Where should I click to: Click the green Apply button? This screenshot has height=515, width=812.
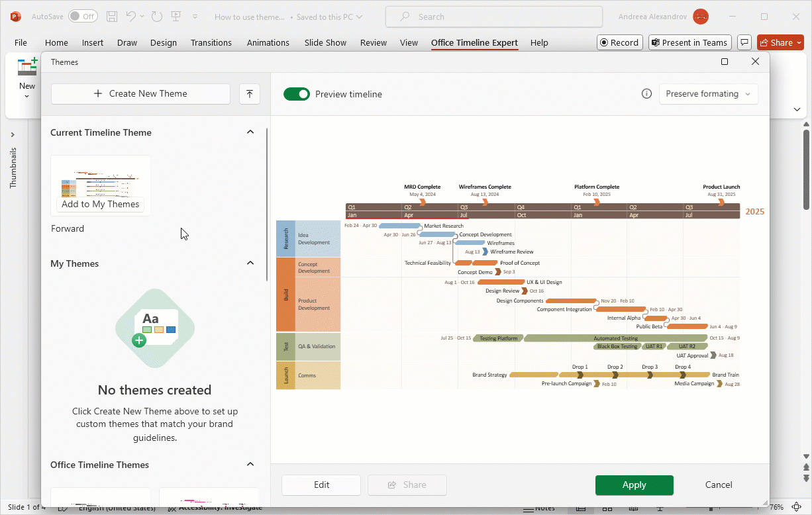tap(634, 485)
